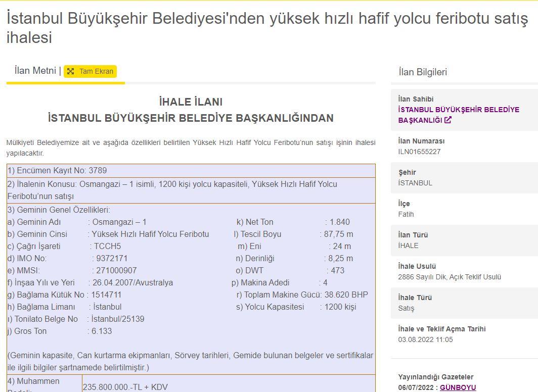Image resolution: width=538 pixels, height=392 pixels.
Task: Click the tender date 03.08.2022 11:05
Action: (425, 339)
